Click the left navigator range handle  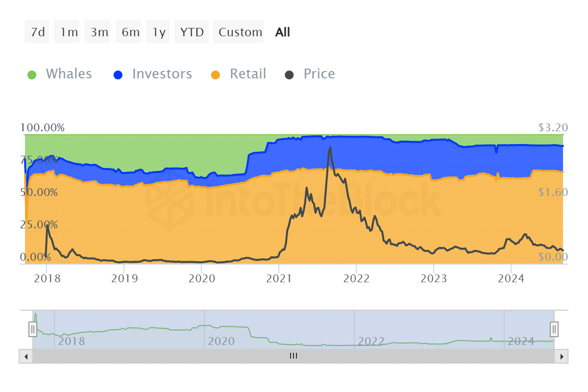point(33,328)
